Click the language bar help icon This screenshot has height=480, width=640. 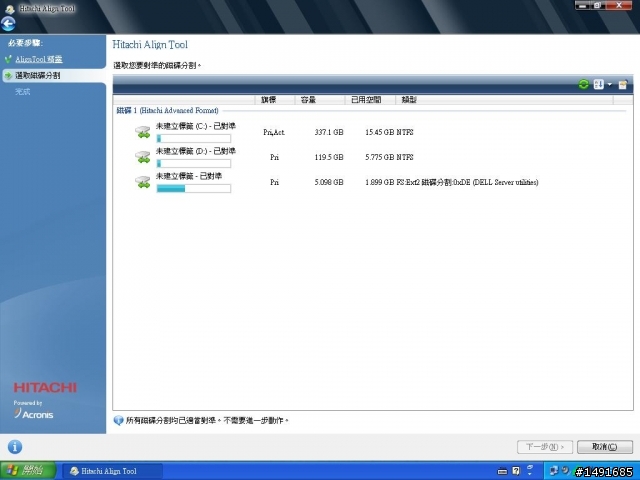click(516, 471)
